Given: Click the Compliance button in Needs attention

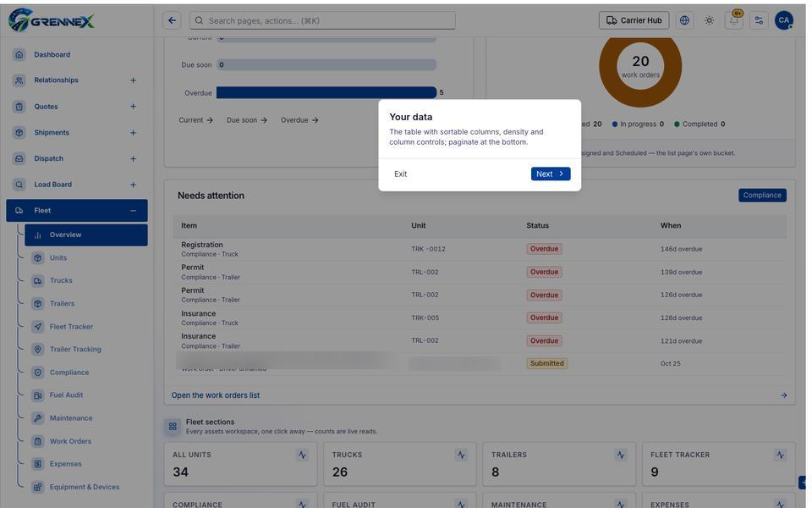Looking at the screenshot, I should 762,196.
